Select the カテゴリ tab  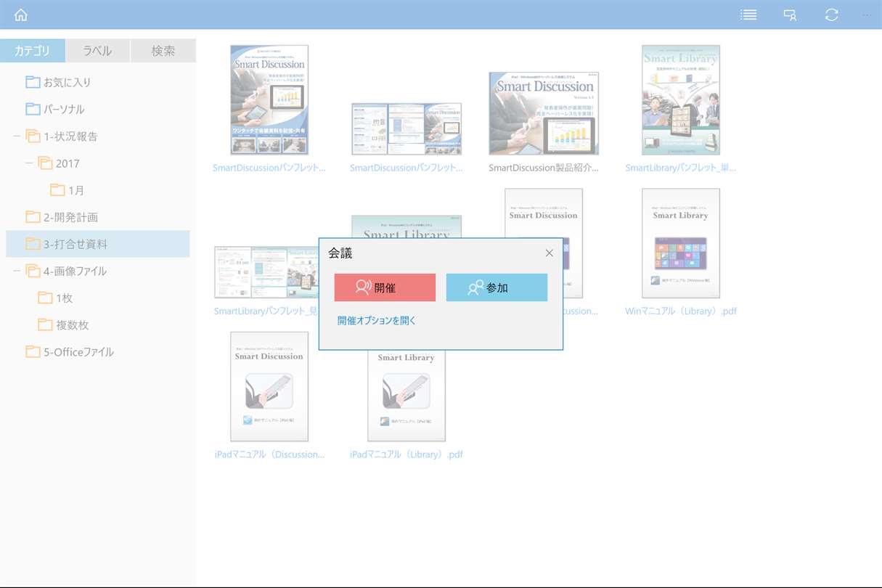(x=33, y=51)
